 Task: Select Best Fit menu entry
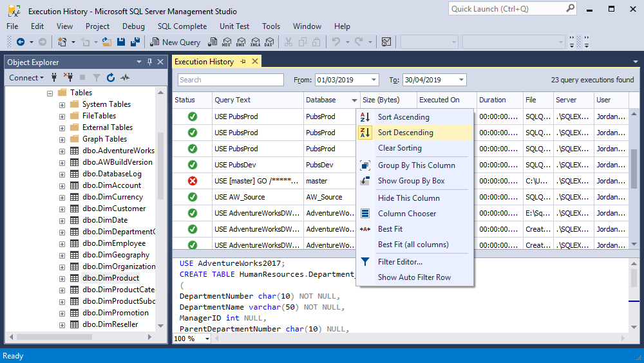pyautogui.click(x=415, y=228)
